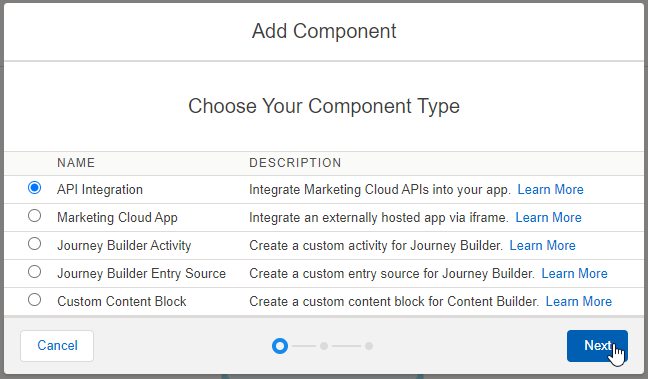This screenshot has height=379, width=648.
Task: Click the Next button
Action: coord(597,346)
